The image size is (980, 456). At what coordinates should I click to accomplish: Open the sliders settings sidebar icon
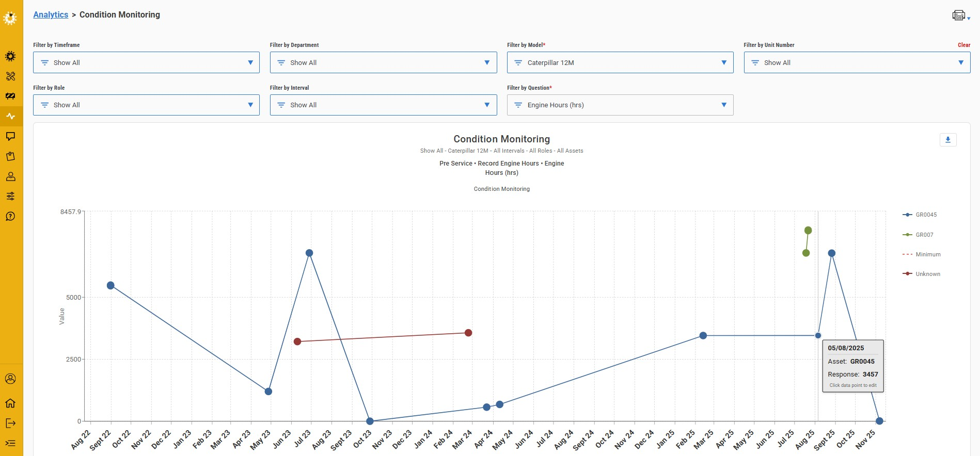pos(10,196)
